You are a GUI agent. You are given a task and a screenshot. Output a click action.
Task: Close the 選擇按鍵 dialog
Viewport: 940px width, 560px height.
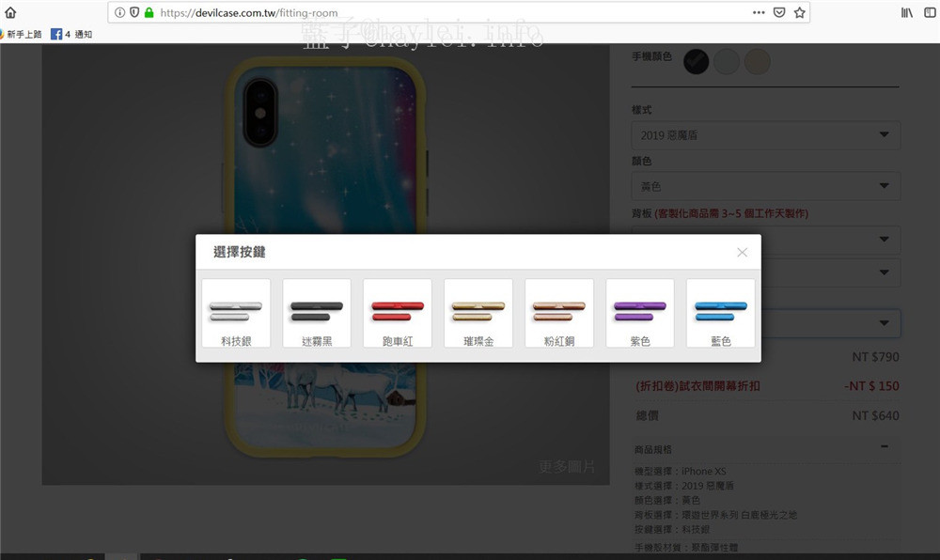pyautogui.click(x=743, y=252)
